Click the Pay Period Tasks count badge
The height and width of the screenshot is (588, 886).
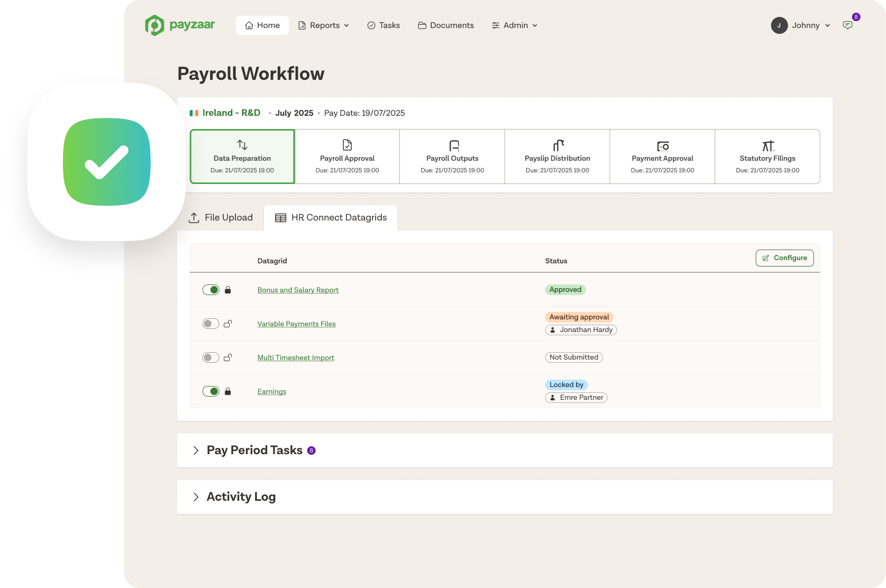pyautogui.click(x=312, y=451)
